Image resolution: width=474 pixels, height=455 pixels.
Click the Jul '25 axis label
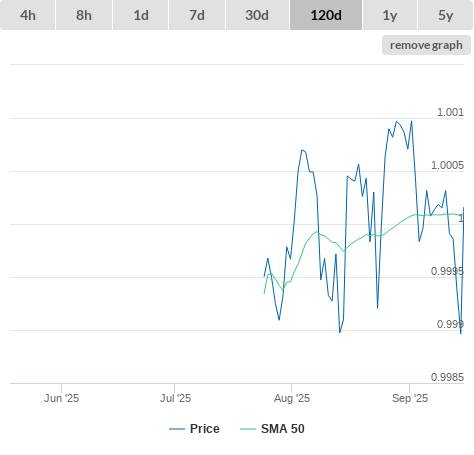[175, 398]
